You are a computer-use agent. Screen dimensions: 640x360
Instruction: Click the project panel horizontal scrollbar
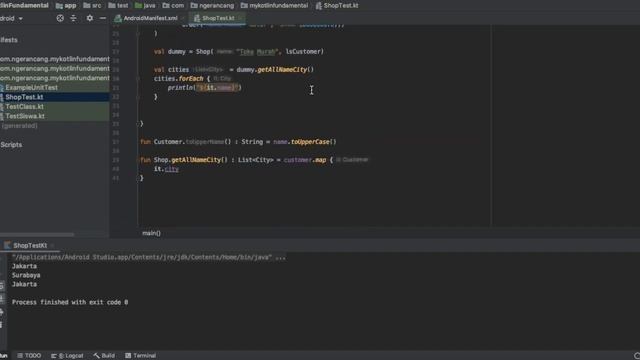coord(37,235)
